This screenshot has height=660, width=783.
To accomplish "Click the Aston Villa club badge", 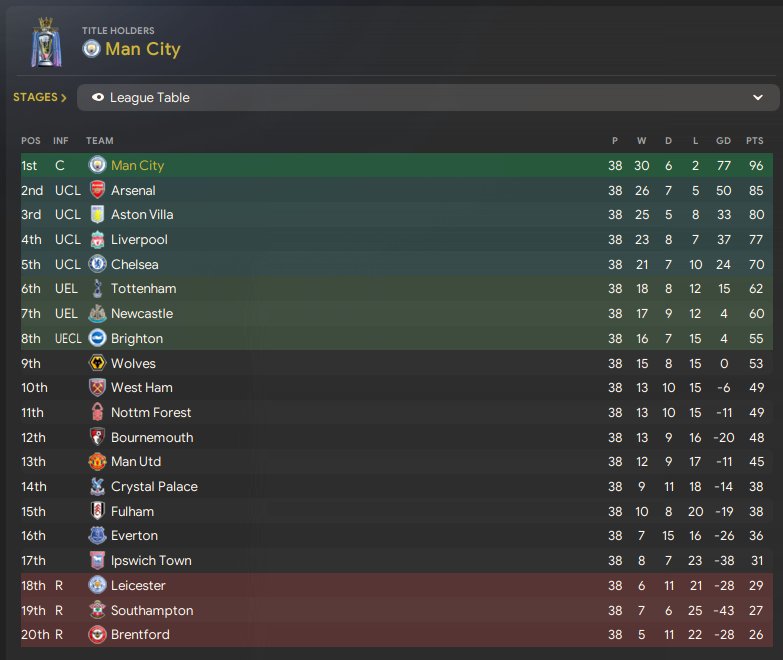I will [97, 215].
